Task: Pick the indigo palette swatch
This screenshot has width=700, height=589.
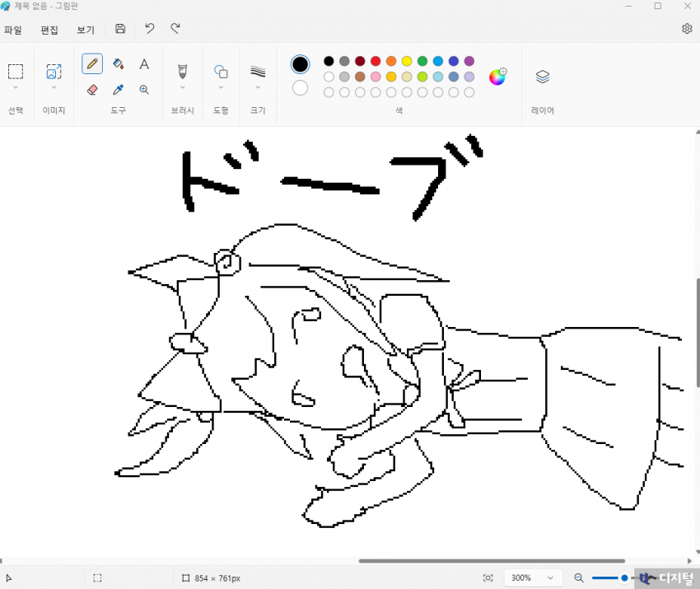Action: coord(454,61)
